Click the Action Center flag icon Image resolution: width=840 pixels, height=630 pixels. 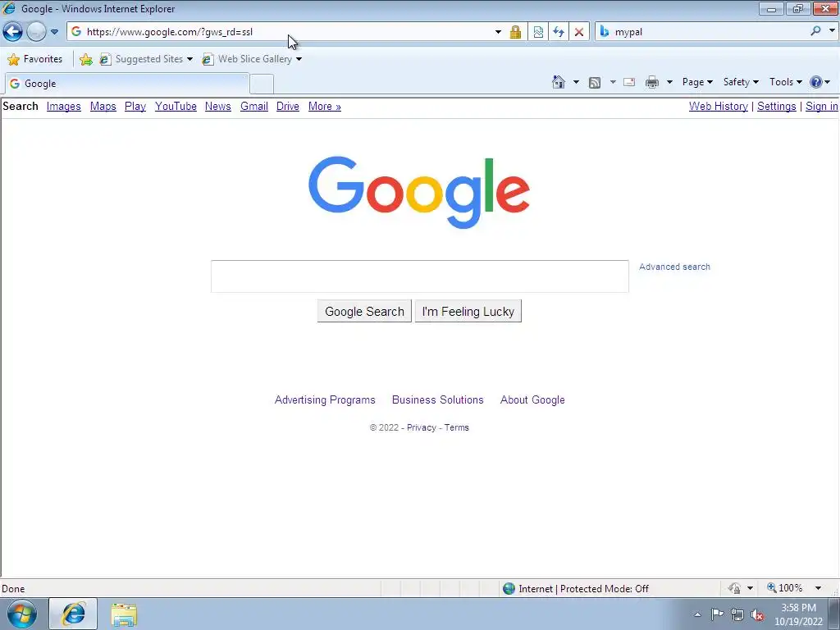click(x=717, y=614)
